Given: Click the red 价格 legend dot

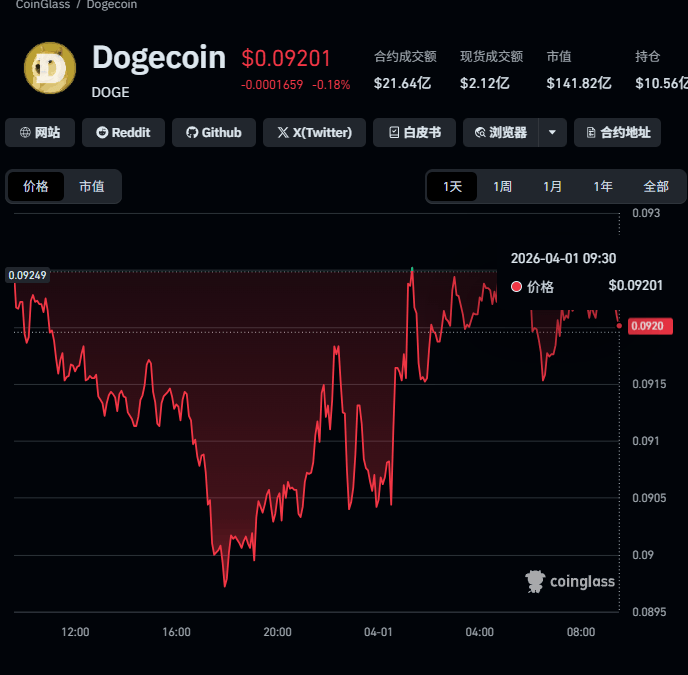Looking at the screenshot, I should (x=516, y=287).
